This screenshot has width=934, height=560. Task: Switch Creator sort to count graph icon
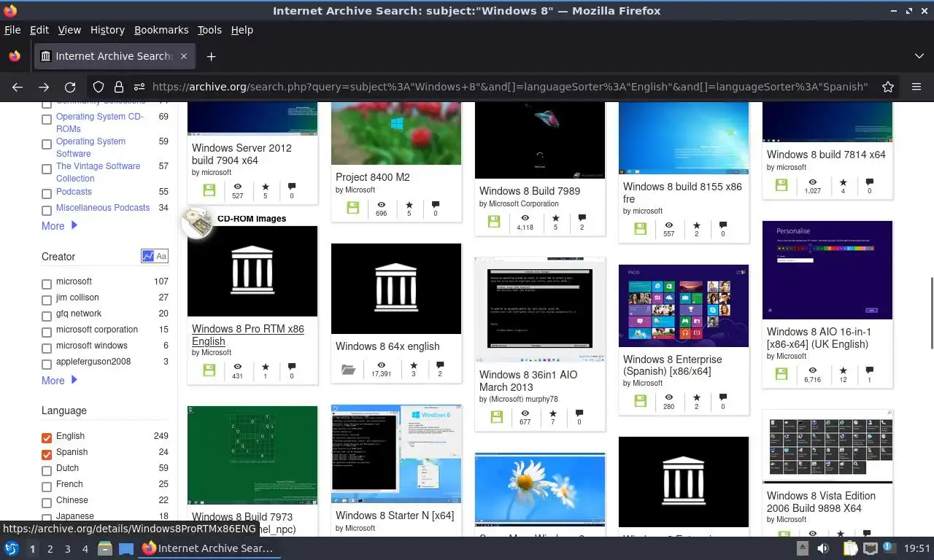147,256
